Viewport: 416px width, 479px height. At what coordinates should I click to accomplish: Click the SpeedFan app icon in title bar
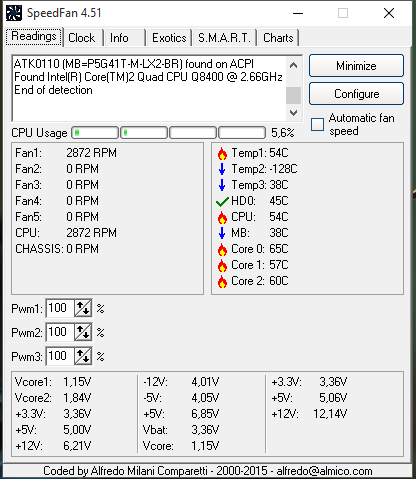point(14,13)
